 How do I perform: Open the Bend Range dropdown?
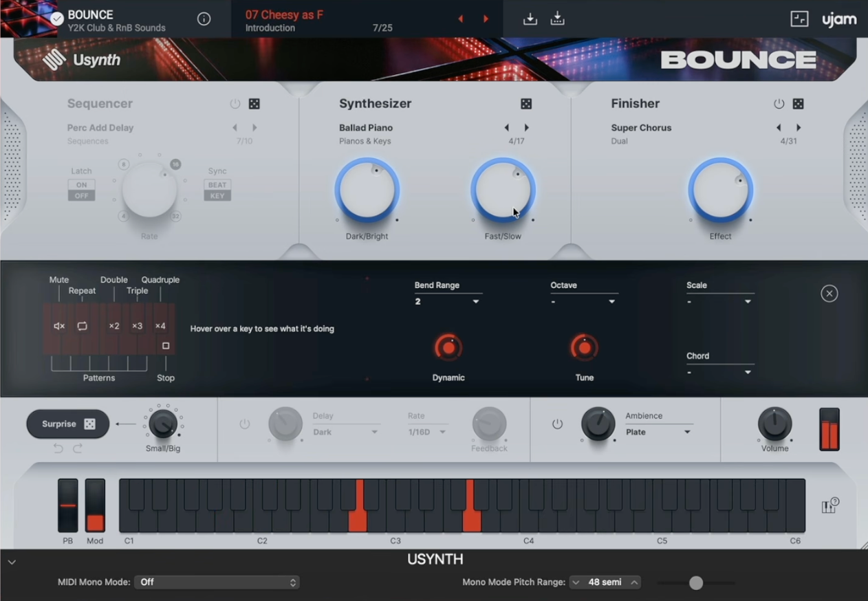[x=448, y=301]
